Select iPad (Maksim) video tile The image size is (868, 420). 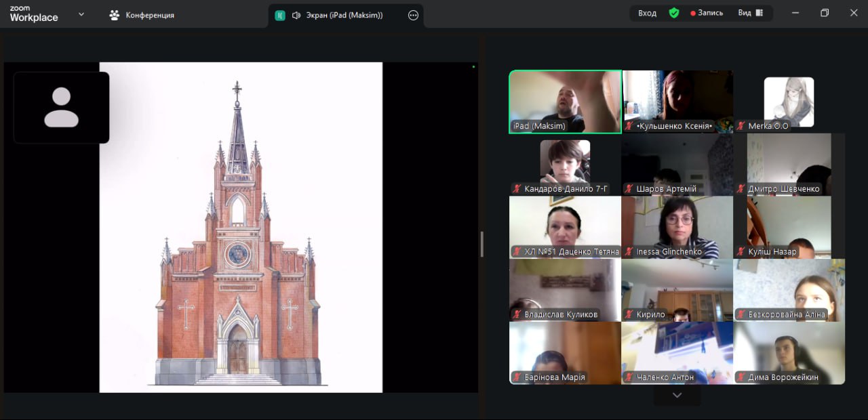(565, 102)
